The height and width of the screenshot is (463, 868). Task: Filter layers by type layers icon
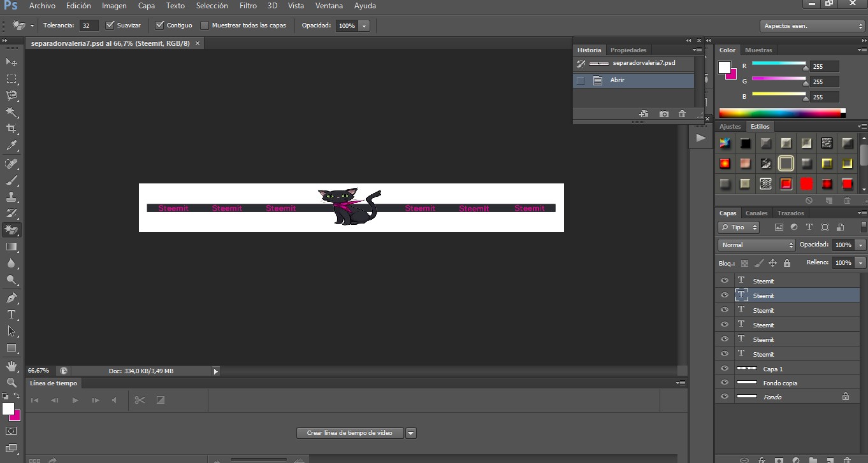[809, 227]
